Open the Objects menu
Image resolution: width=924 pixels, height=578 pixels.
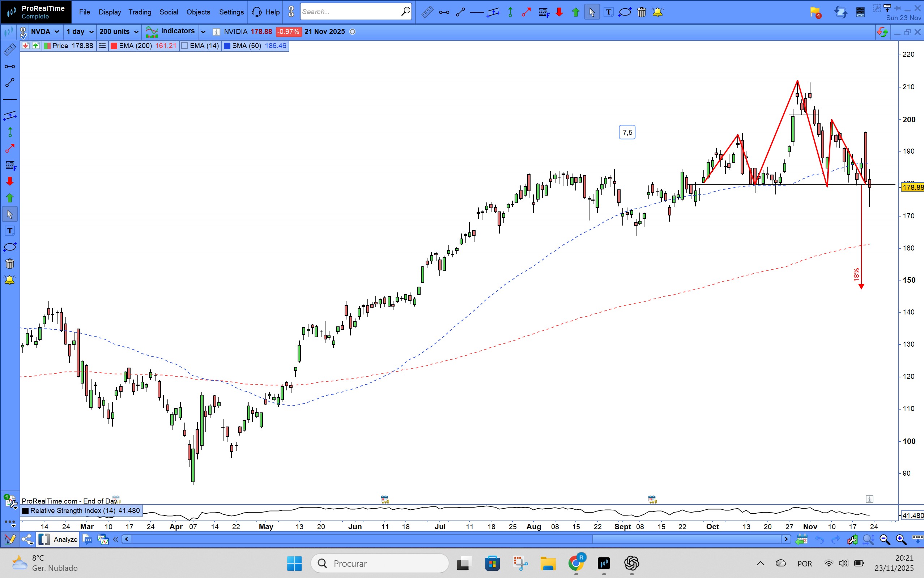click(198, 12)
